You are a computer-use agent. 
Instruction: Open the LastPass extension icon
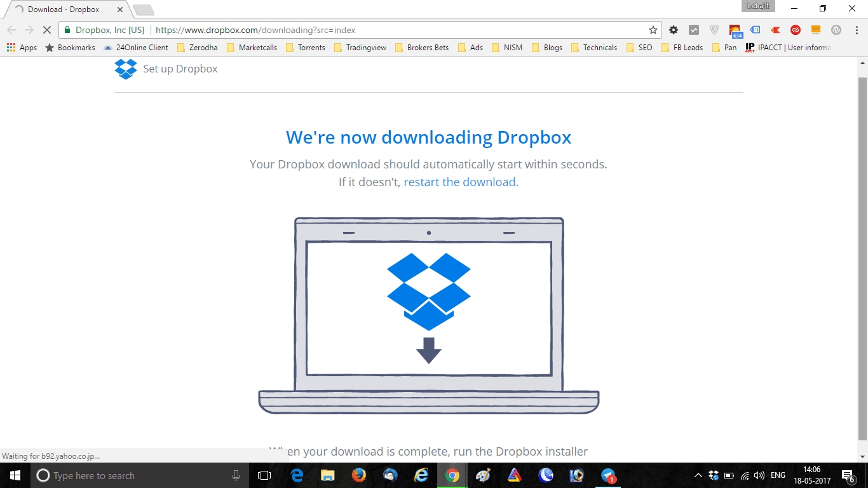pyautogui.click(x=795, y=29)
